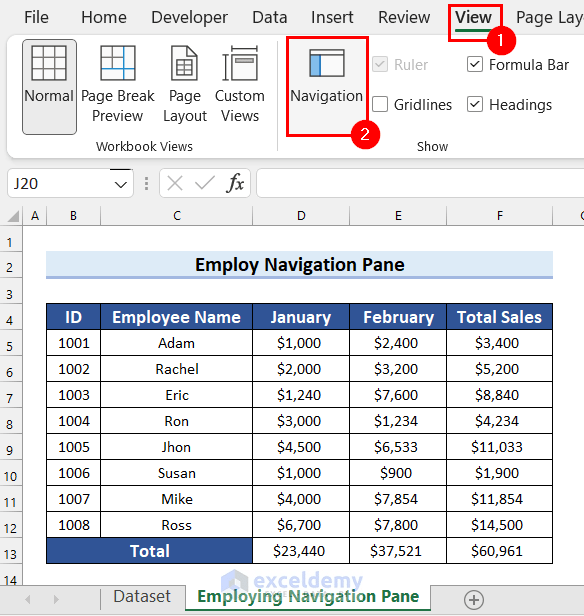Switch to Page Layout view
The height and width of the screenshot is (616, 584).
185,85
